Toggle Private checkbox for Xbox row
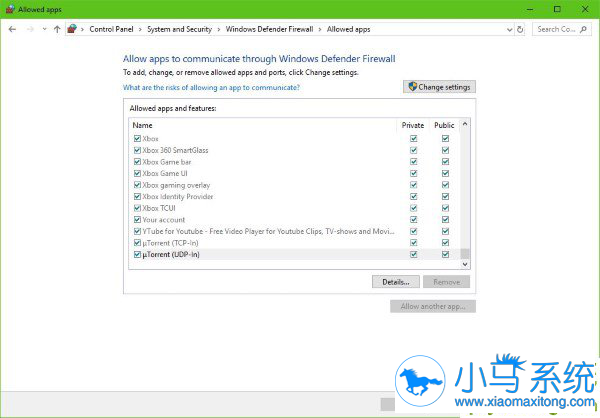The height and width of the screenshot is (418, 600). coord(414,138)
